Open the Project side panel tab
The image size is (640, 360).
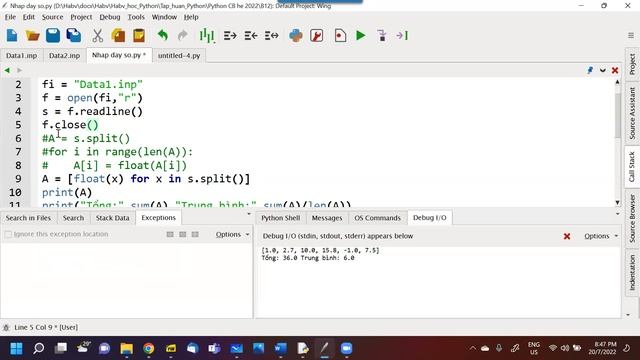(632, 64)
